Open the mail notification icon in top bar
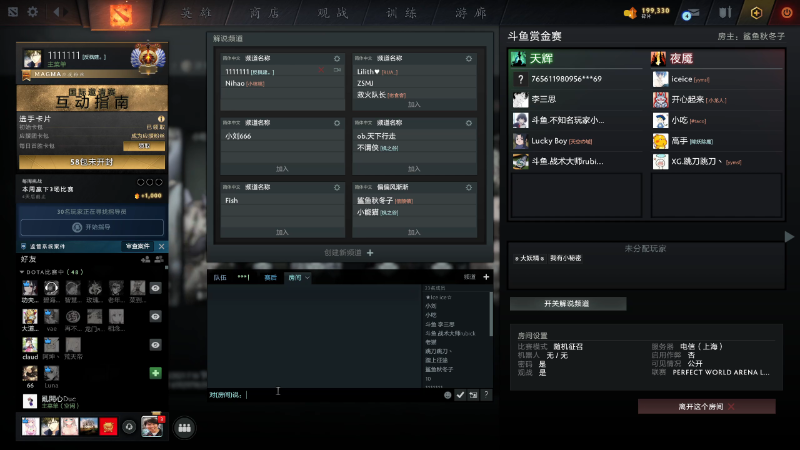 click(x=691, y=14)
